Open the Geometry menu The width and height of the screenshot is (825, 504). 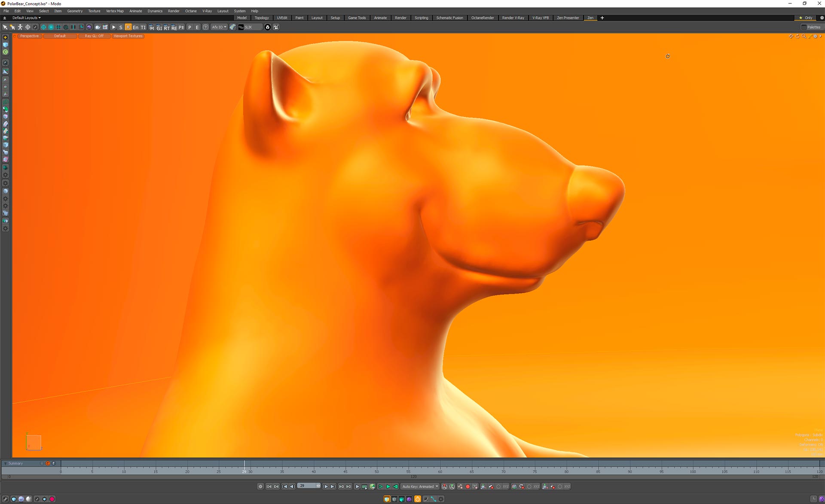click(75, 11)
